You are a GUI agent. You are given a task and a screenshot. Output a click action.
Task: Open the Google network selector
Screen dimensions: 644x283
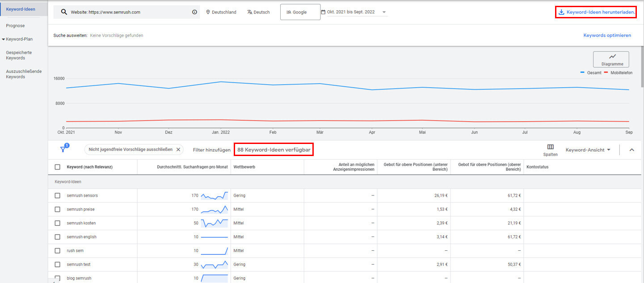pos(300,12)
